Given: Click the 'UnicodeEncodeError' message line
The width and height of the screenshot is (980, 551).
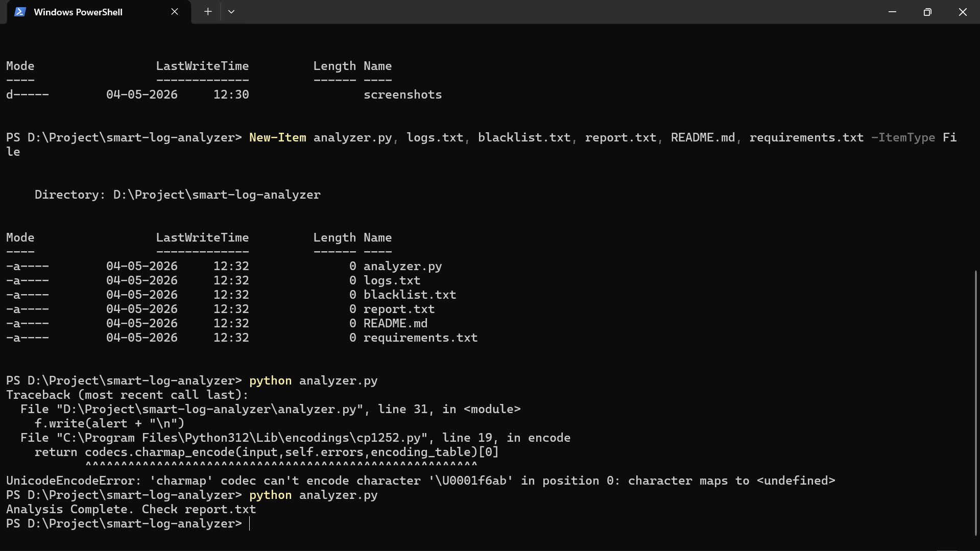Looking at the screenshot, I should point(420,481).
